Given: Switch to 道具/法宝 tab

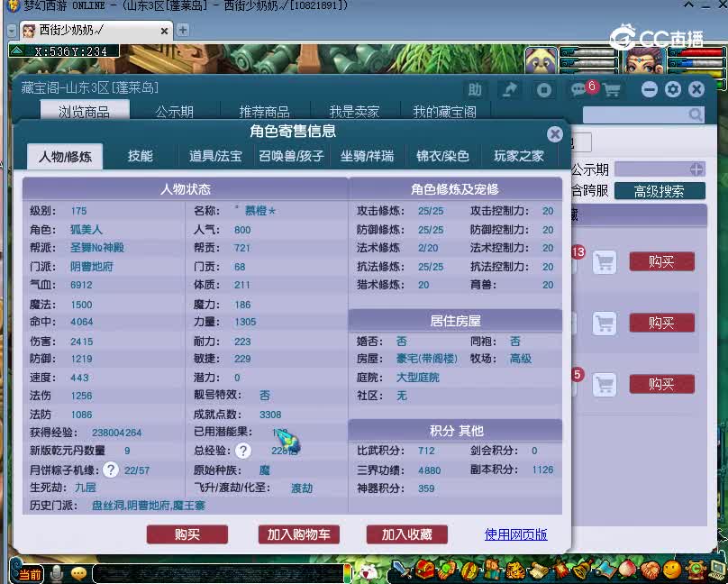Looking at the screenshot, I should (215, 156).
